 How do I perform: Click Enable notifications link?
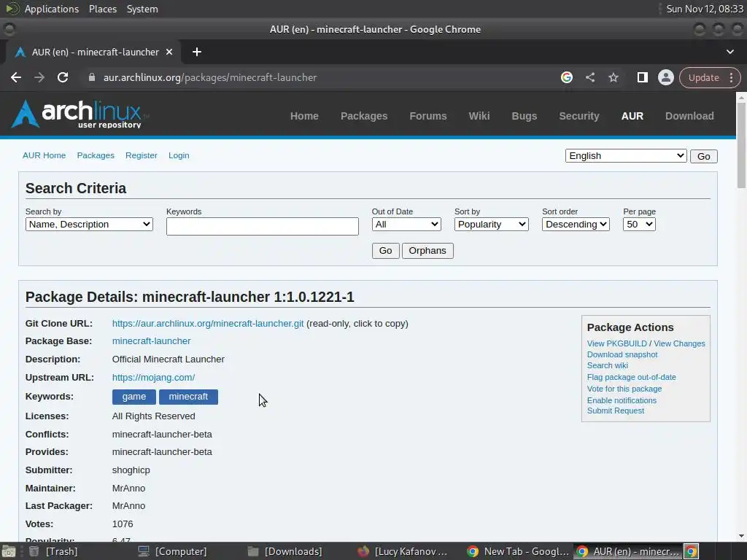click(622, 400)
